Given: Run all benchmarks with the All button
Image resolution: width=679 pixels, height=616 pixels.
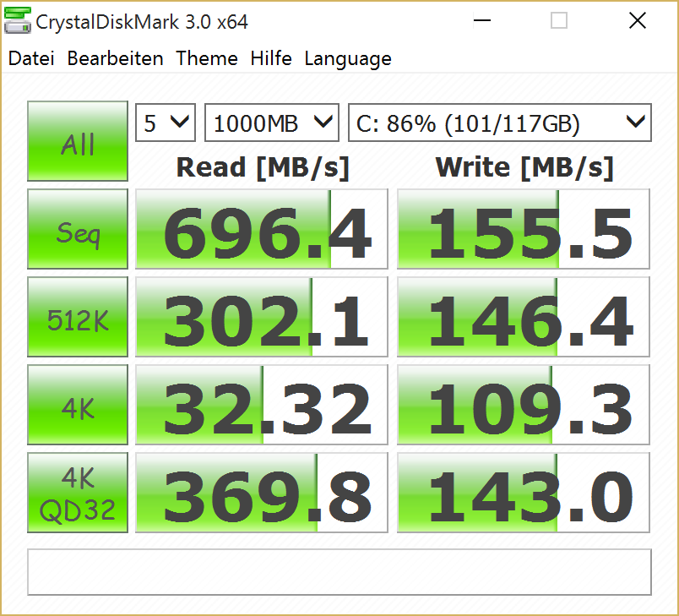Looking at the screenshot, I should click(78, 142).
